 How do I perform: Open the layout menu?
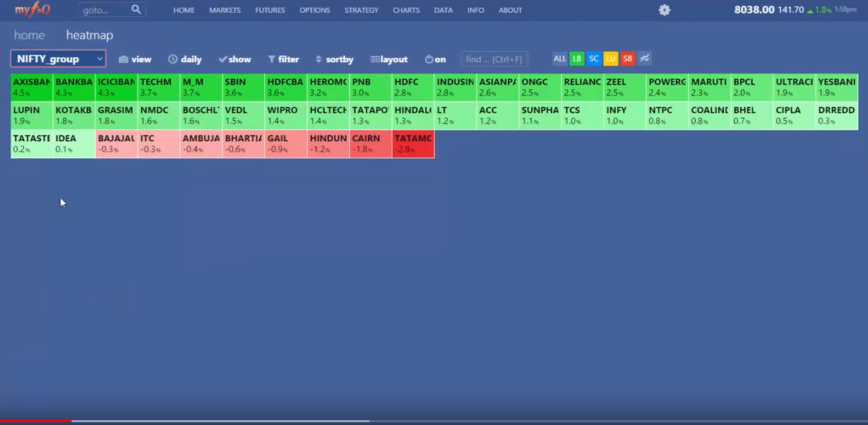[x=389, y=59]
